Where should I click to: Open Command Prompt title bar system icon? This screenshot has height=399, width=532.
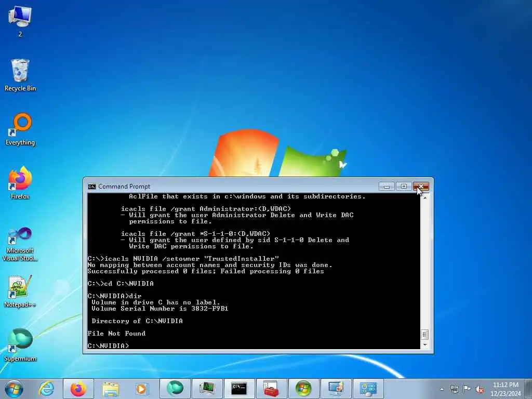point(91,187)
